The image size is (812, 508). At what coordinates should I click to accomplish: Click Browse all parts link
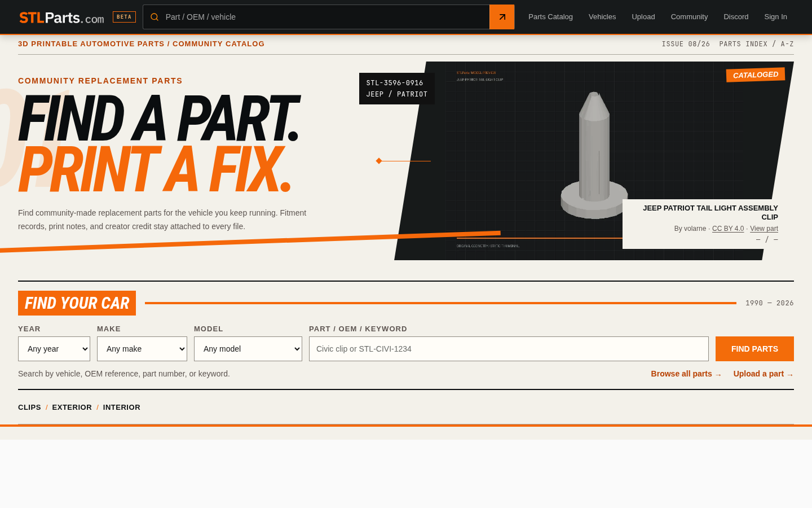tap(686, 374)
